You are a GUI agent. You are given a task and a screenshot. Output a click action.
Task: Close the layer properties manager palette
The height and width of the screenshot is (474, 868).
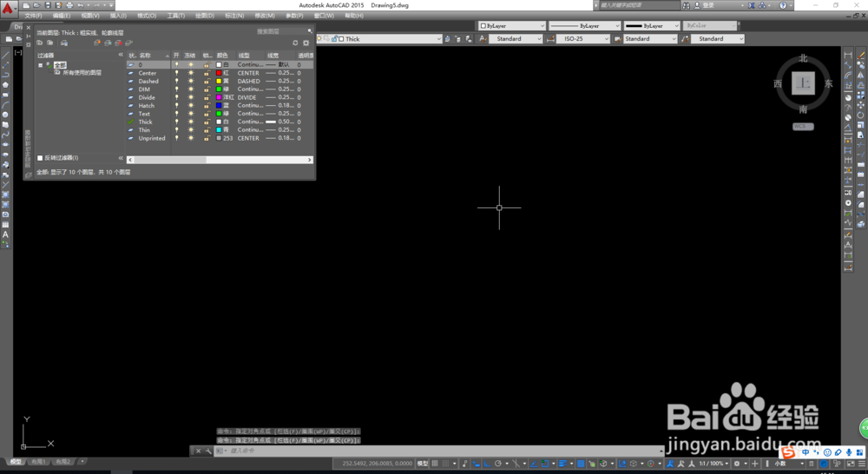(x=29, y=27)
